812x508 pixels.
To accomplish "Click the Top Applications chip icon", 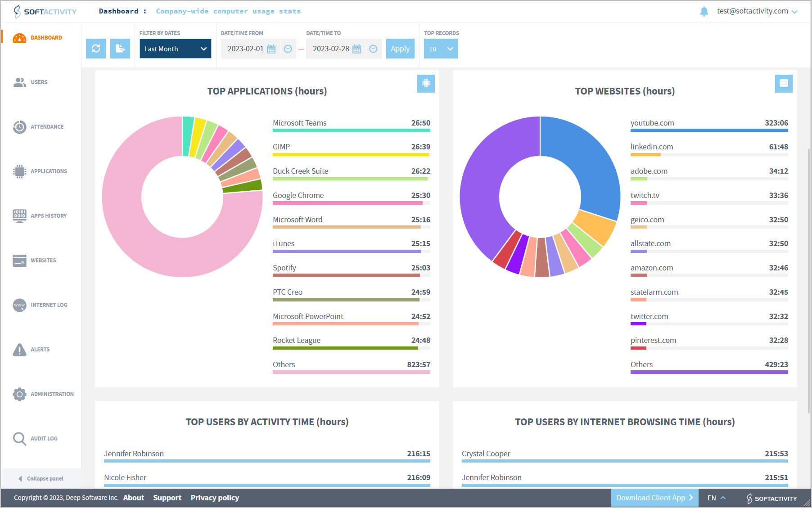I will [x=426, y=83].
